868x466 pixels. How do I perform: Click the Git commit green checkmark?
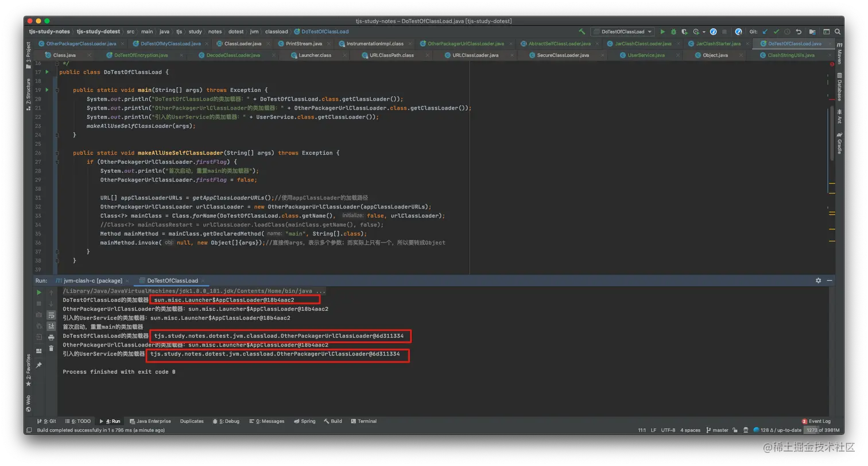(776, 32)
